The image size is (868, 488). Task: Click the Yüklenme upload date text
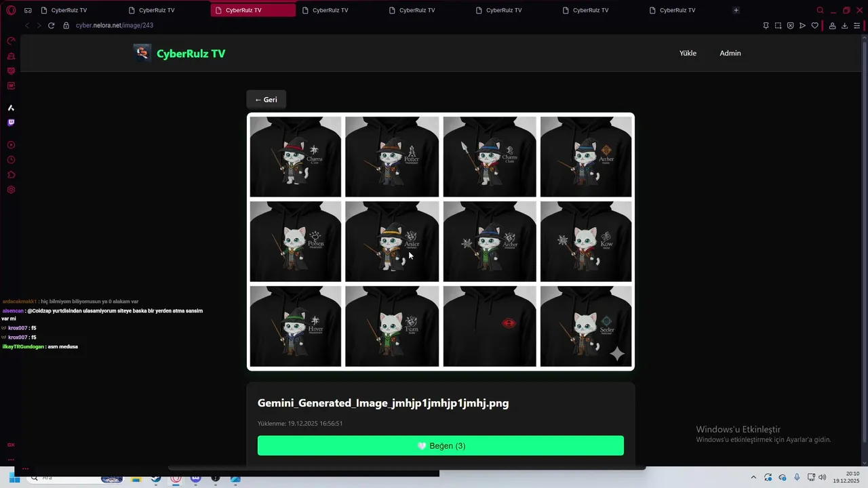click(x=300, y=424)
